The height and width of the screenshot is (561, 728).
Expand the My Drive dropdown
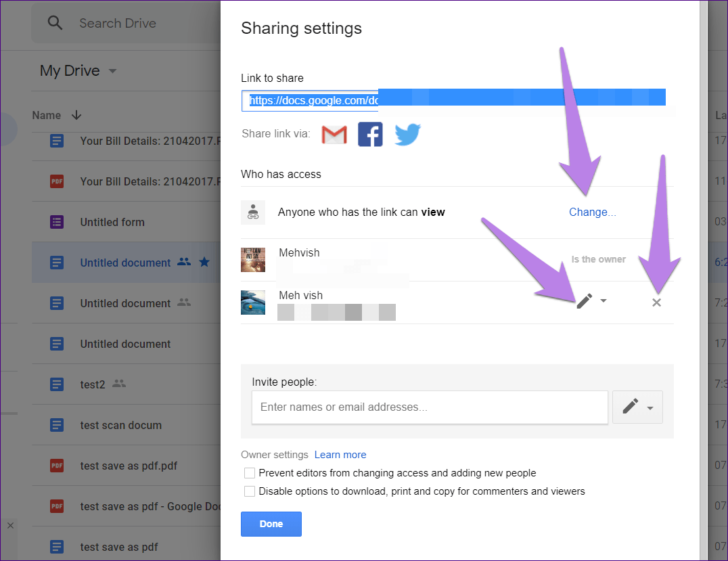click(112, 71)
